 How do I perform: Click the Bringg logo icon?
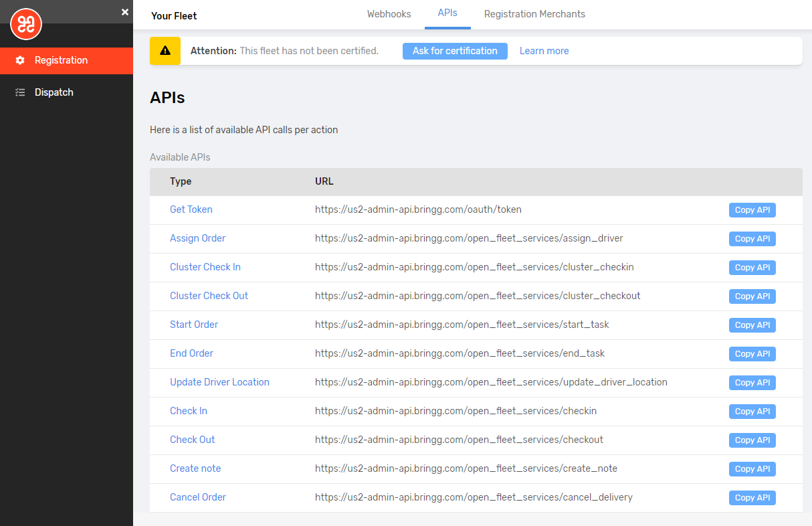coord(26,25)
